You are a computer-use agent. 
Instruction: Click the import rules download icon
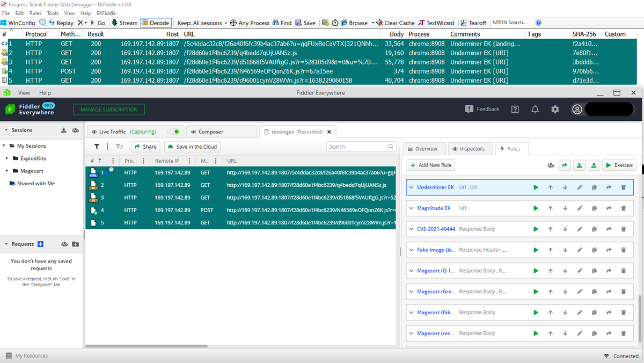point(579,165)
